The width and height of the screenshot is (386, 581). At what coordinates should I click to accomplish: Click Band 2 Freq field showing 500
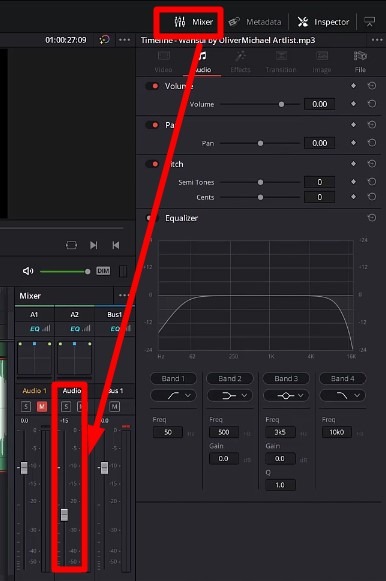click(x=224, y=432)
